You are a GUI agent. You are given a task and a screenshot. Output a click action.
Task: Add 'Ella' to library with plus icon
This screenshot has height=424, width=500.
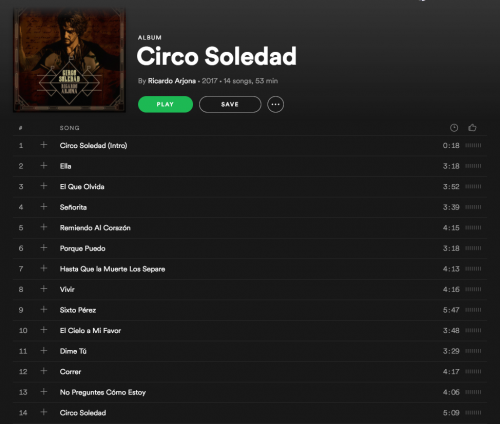[44, 166]
